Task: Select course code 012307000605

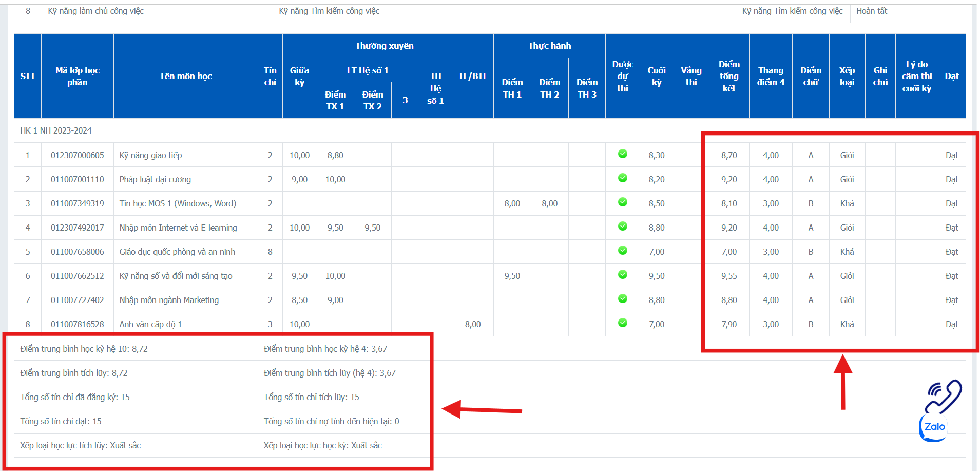Action: (77, 155)
